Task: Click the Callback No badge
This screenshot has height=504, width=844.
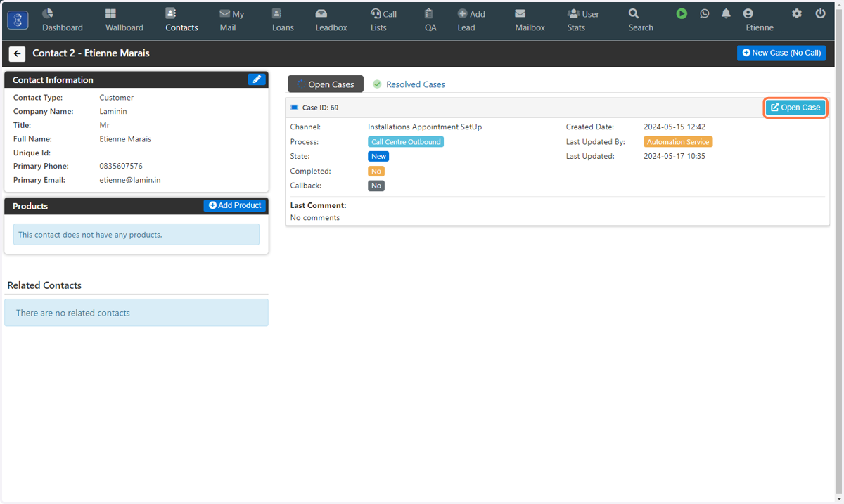Action: (376, 186)
